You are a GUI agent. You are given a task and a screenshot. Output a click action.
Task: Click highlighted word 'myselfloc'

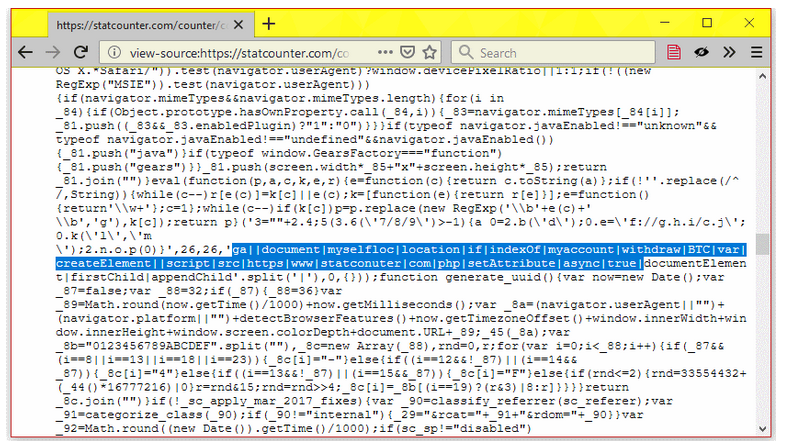(360, 249)
